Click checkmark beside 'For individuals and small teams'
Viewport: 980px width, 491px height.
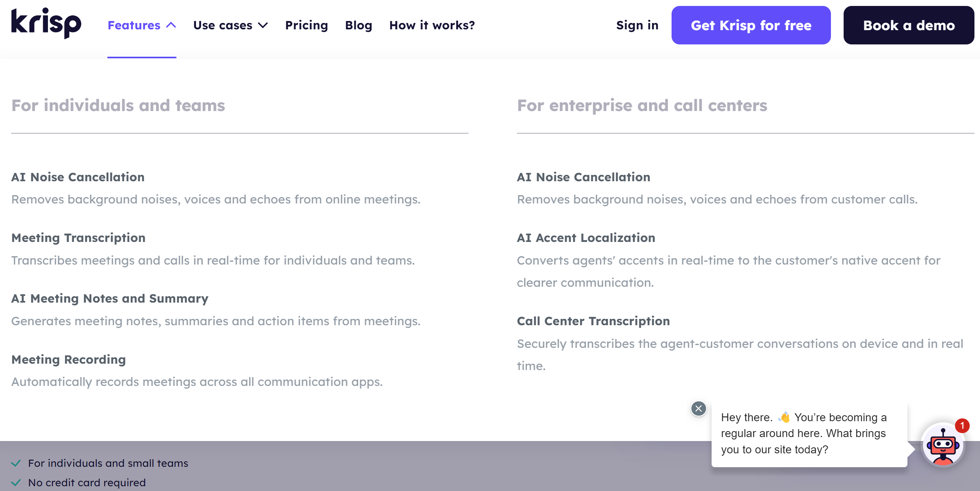click(16, 463)
